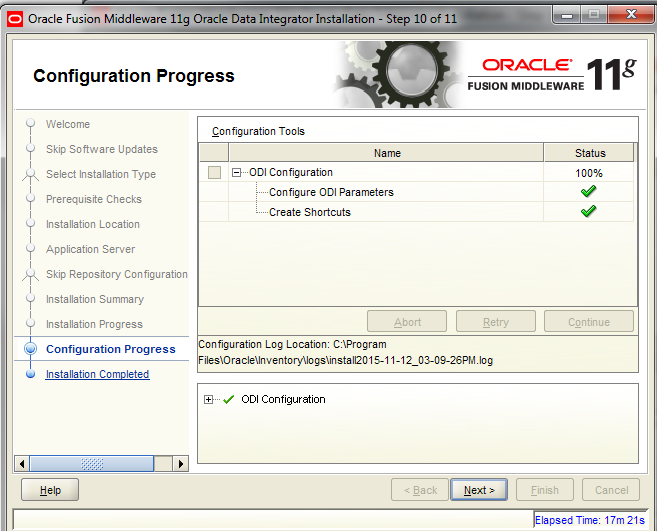The height and width of the screenshot is (531, 657).
Task: Click the Continue button
Action: pos(589,321)
